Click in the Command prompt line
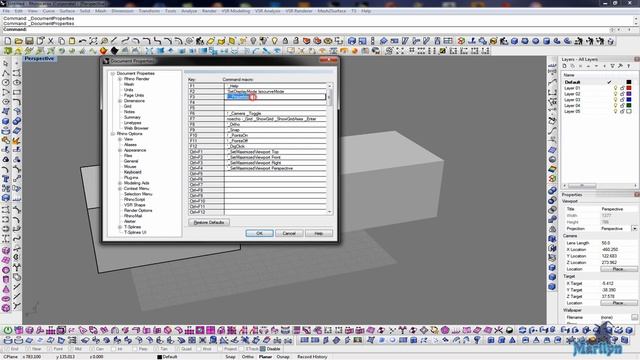 pyautogui.click(x=318, y=29)
